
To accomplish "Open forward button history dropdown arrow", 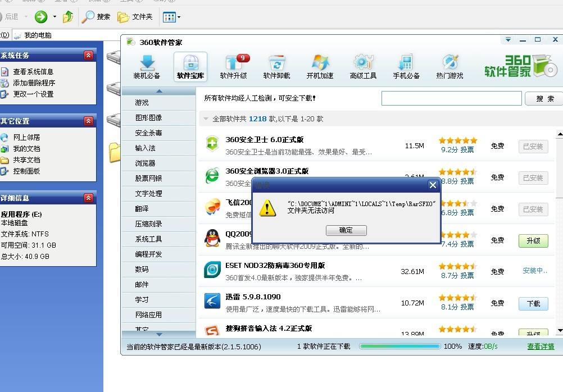I will point(55,16).
